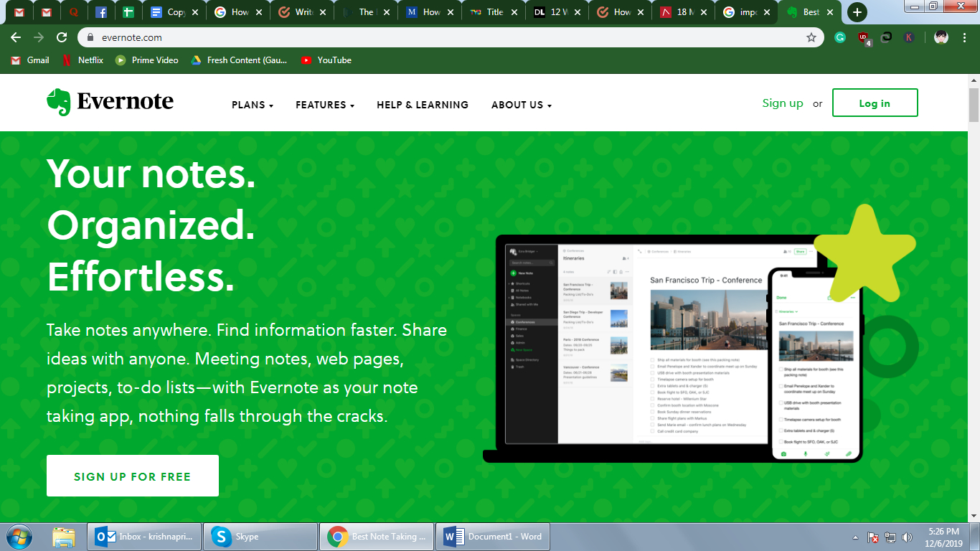Screen dimensions: 980x551
Task: Click the page scrollbar up arrow
Action: [x=974, y=80]
